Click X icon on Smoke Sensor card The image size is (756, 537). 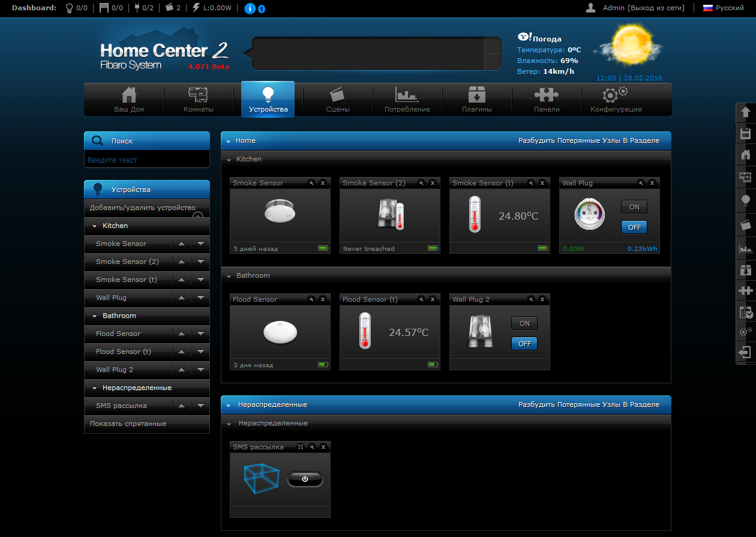(x=323, y=183)
